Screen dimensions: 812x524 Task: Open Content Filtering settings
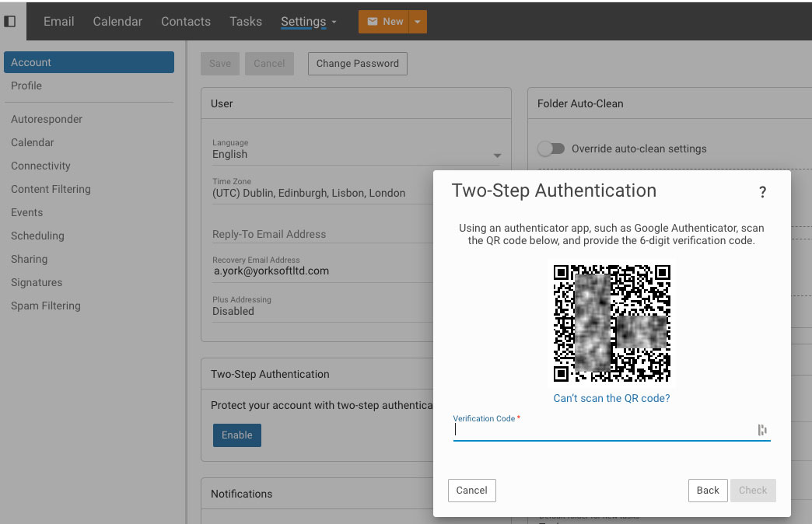click(51, 189)
